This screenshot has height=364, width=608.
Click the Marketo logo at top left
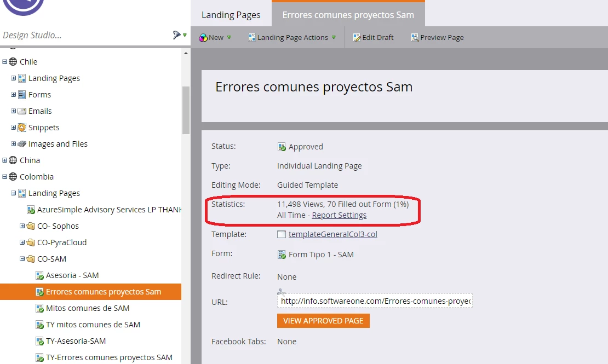click(23, 6)
